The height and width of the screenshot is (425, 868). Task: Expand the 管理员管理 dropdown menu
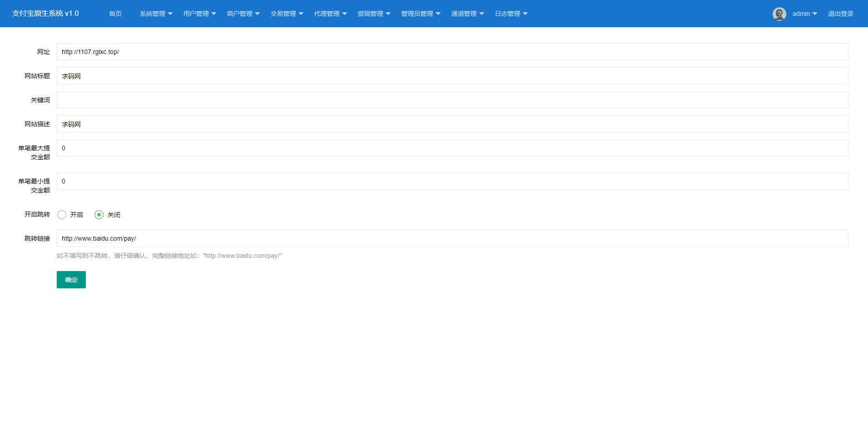(x=420, y=14)
